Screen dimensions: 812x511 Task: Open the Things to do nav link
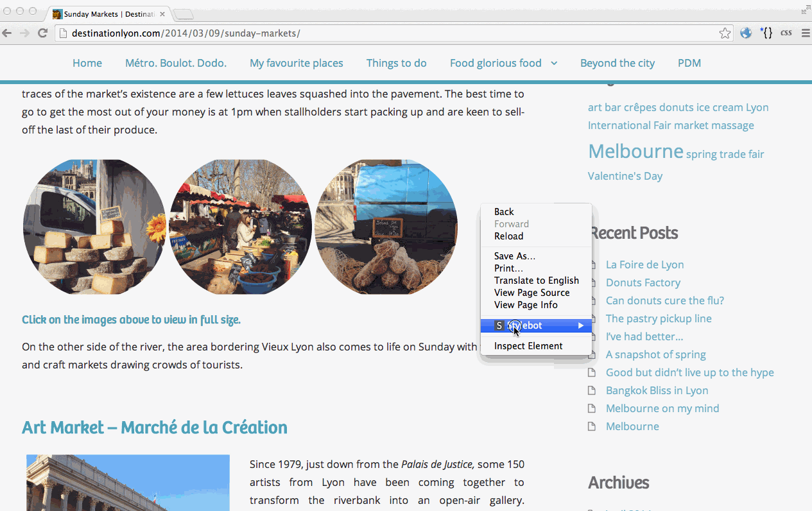tap(396, 63)
